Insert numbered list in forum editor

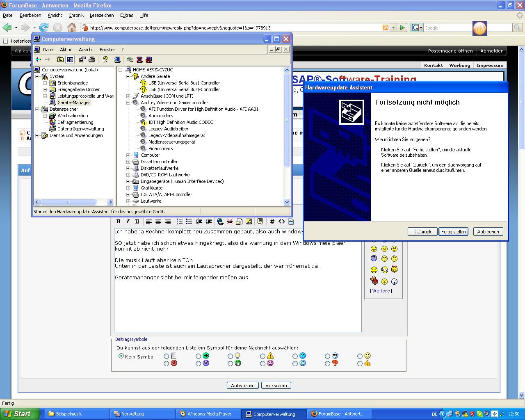click(x=180, y=221)
